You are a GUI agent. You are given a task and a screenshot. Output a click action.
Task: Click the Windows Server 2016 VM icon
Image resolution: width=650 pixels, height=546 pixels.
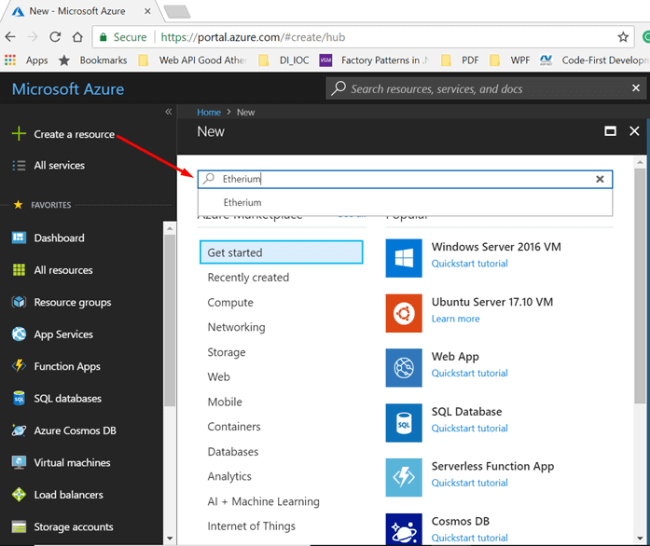[x=403, y=258]
